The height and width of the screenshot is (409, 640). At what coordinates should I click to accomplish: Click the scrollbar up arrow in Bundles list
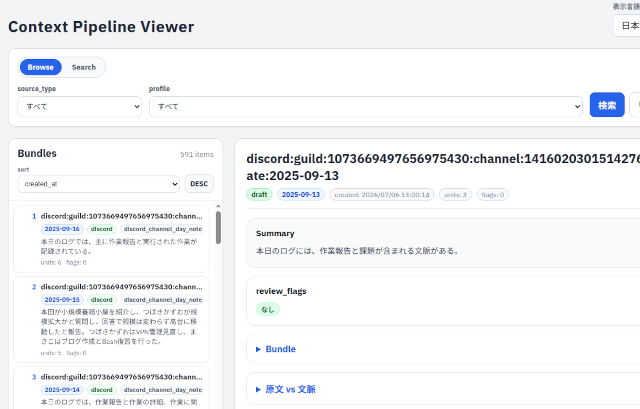[218, 206]
